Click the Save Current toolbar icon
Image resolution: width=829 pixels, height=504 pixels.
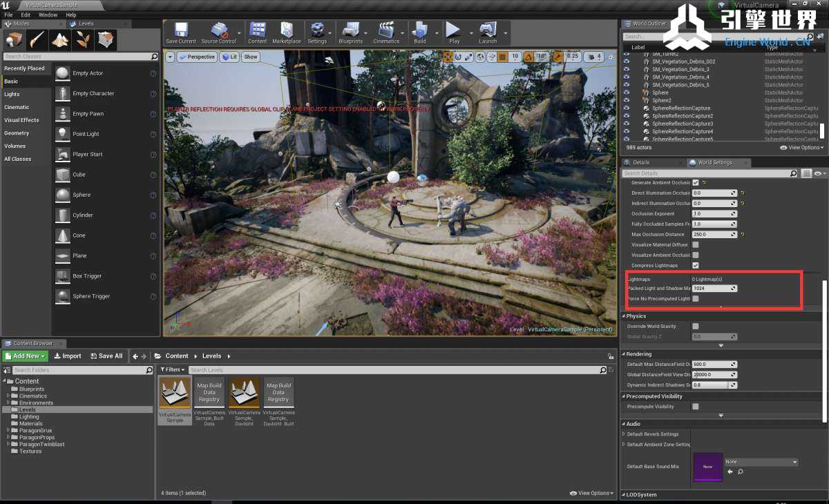181,31
